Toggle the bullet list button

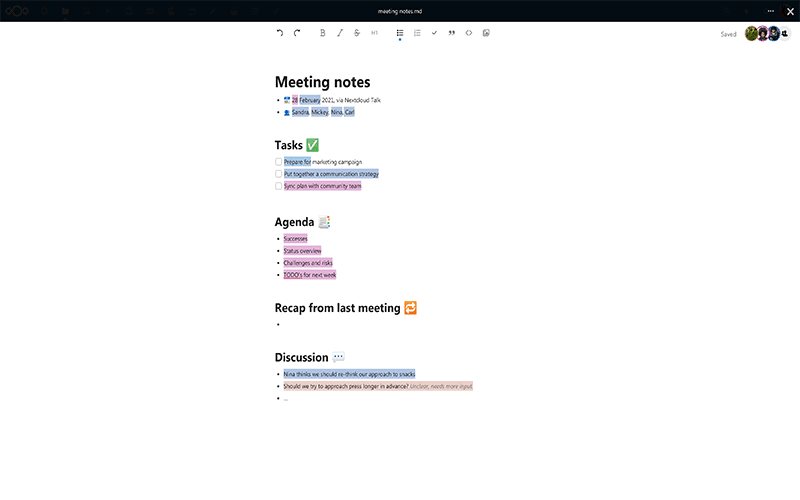tap(400, 33)
